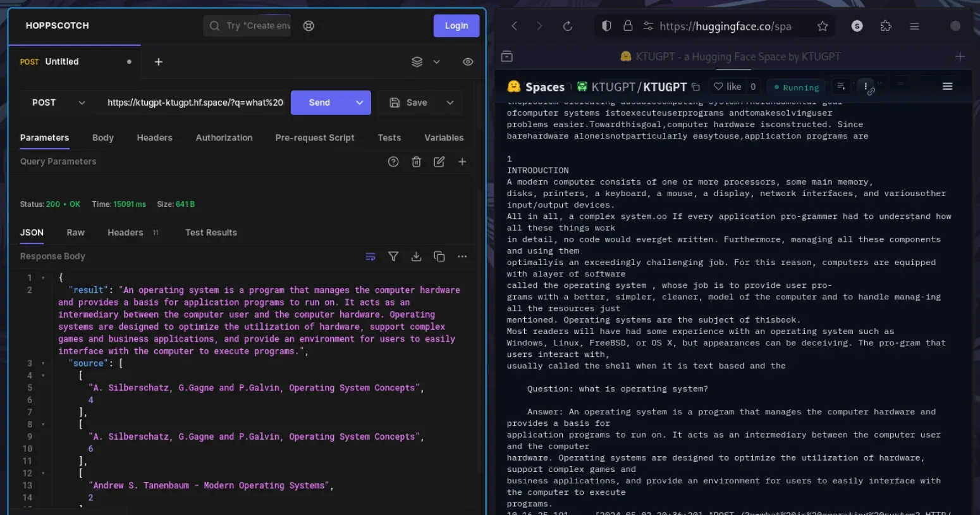Open browser extensions puzzle icon
The image size is (980, 515).
886,26
